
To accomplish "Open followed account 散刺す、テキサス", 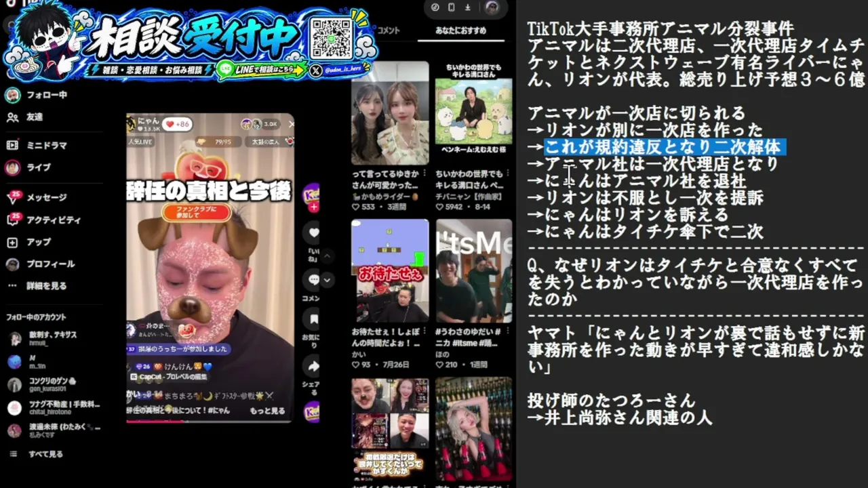I will coord(43,339).
